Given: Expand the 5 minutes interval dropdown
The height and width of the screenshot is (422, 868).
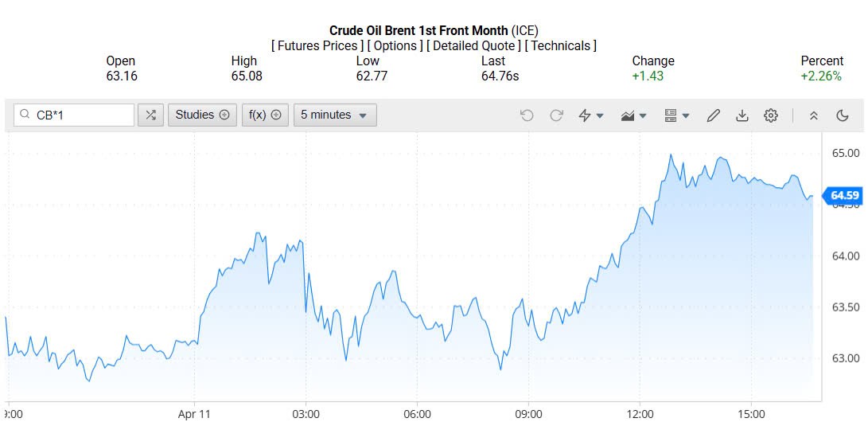Looking at the screenshot, I should coord(334,115).
